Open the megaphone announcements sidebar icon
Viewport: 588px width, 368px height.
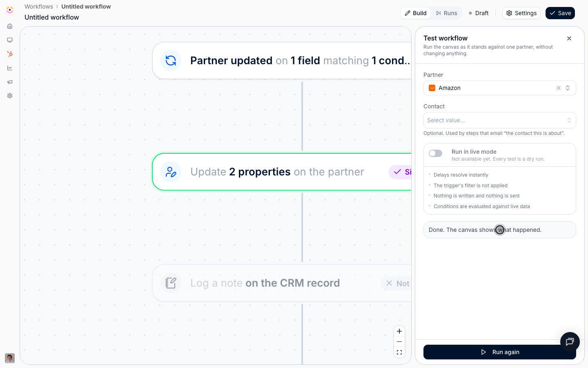10,82
